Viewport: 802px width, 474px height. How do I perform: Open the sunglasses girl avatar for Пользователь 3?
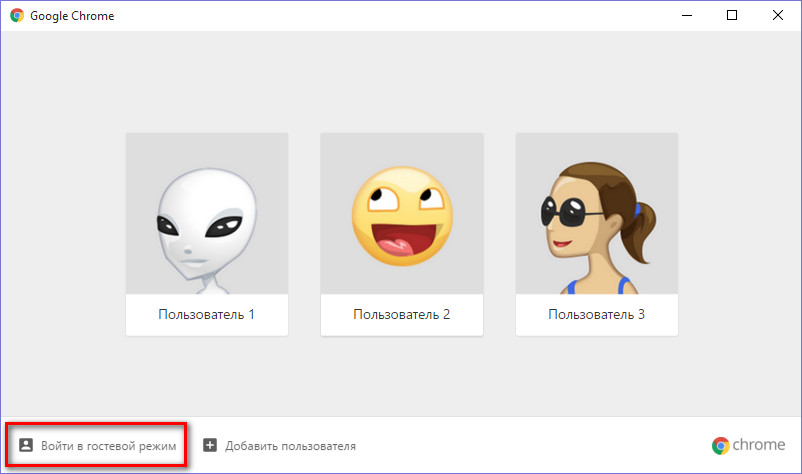[x=597, y=213]
